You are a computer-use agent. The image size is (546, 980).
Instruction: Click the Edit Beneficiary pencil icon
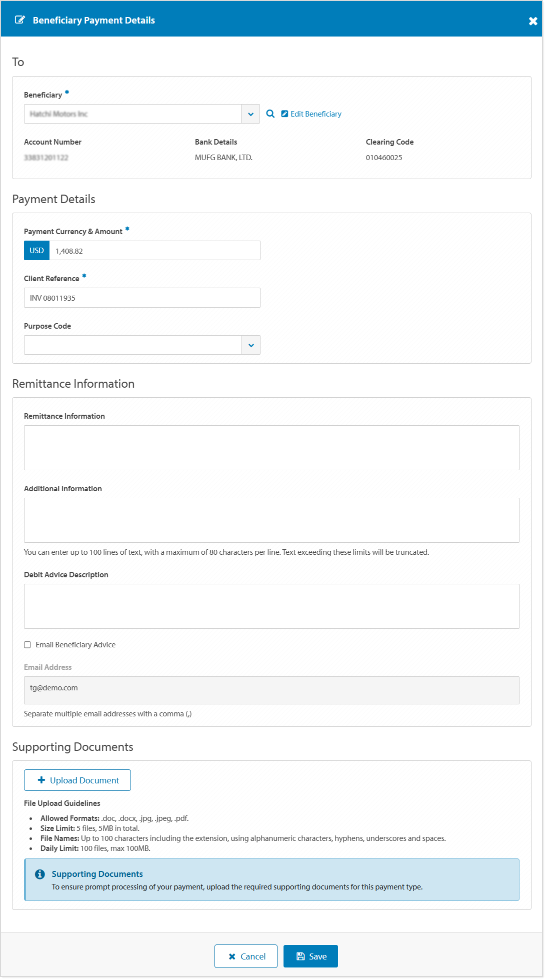point(284,114)
